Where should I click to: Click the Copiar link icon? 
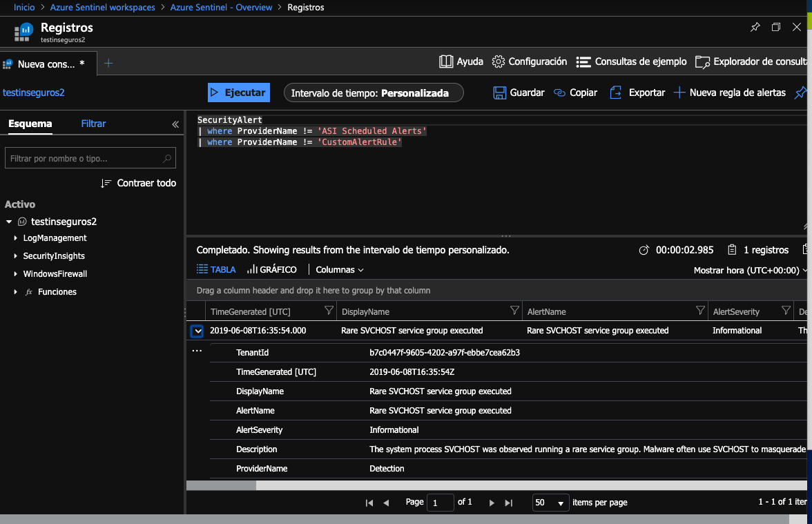pyautogui.click(x=559, y=93)
